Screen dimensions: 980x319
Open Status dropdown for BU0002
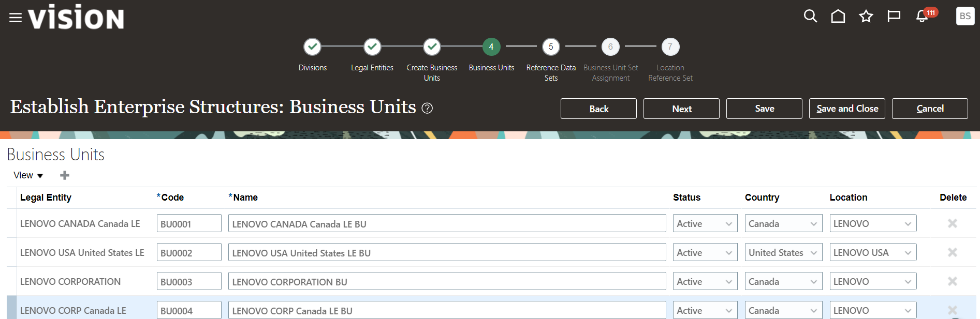coord(705,252)
